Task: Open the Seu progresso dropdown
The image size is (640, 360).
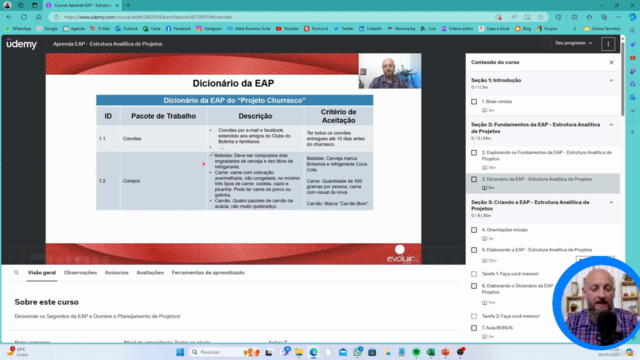Action: tap(573, 43)
